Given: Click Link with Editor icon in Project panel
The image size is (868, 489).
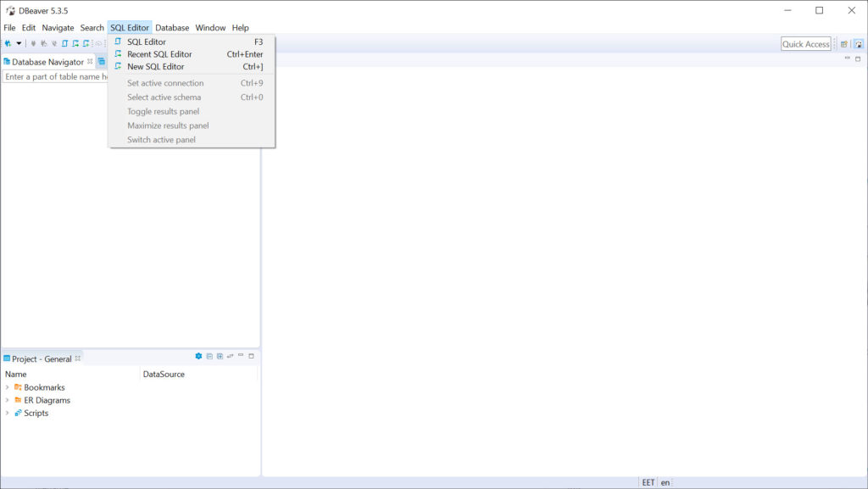Looking at the screenshot, I should 230,357.
